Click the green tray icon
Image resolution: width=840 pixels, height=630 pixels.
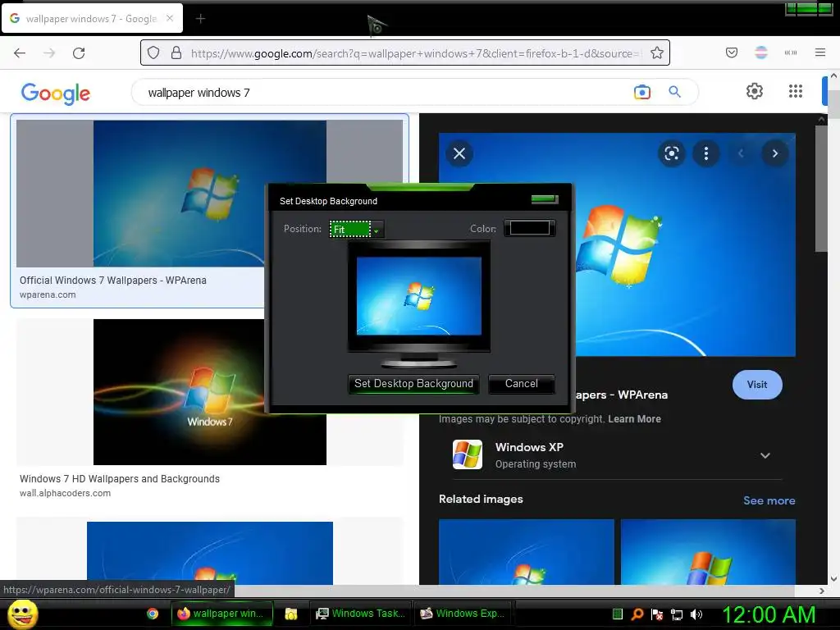click(617, 614)
